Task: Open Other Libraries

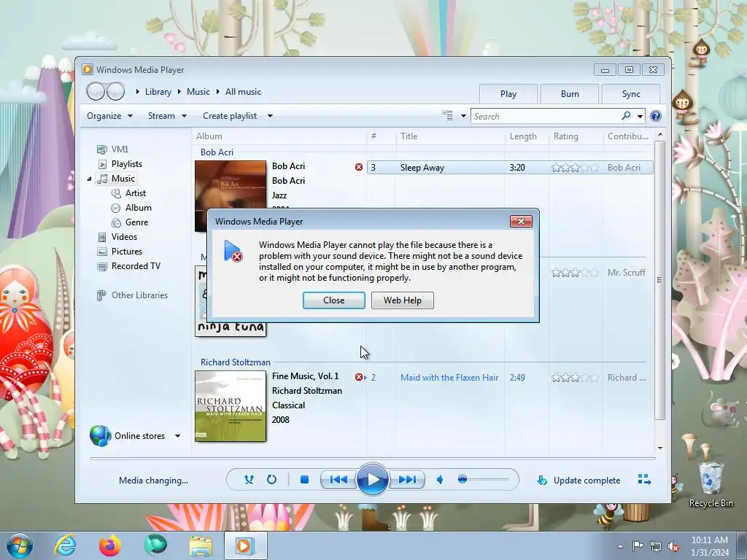Action: click(139, 295)
